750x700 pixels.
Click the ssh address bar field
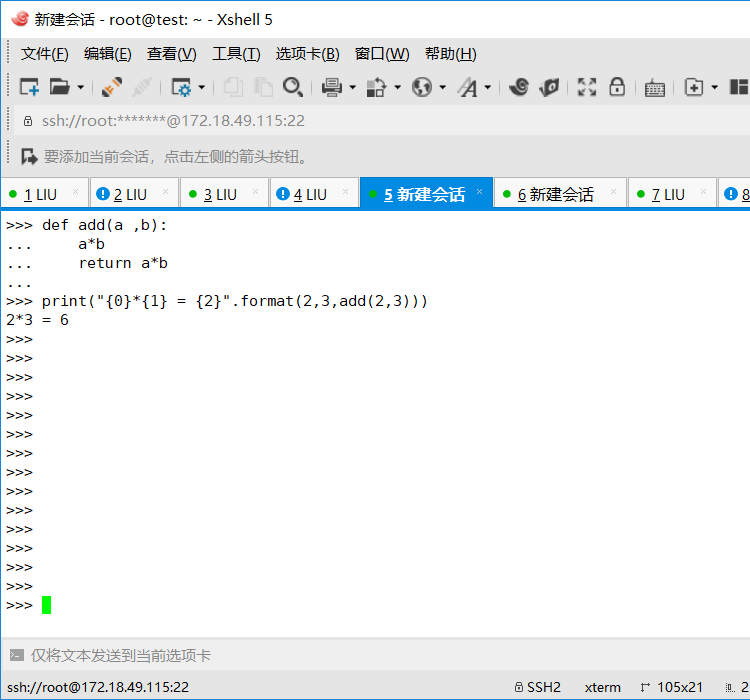point(383,121)
